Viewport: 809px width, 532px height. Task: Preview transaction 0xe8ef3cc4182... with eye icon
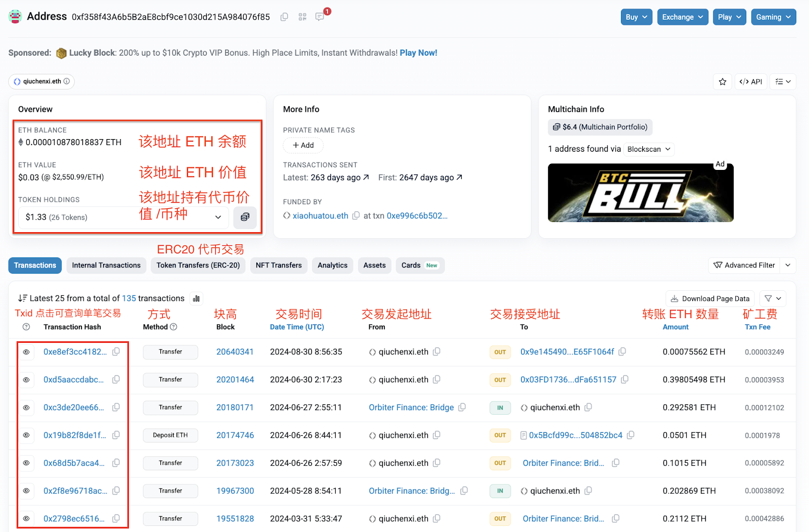26,352
